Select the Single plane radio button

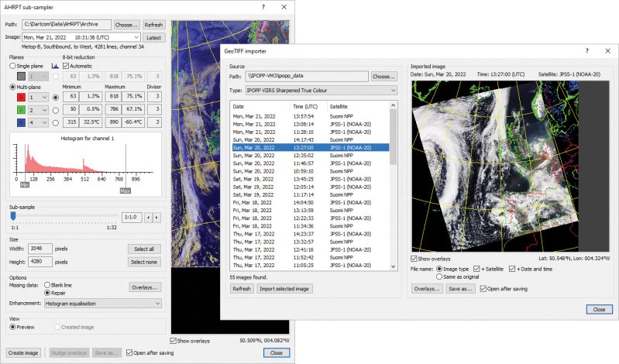[x=12, y=66]
